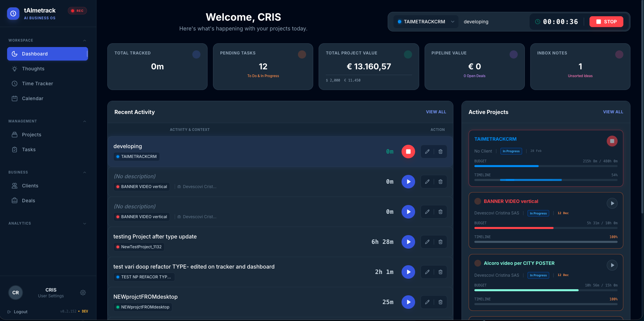
Task: Edit the NEWprojctFROMdesktop entry
Action: tap(427, 302)
